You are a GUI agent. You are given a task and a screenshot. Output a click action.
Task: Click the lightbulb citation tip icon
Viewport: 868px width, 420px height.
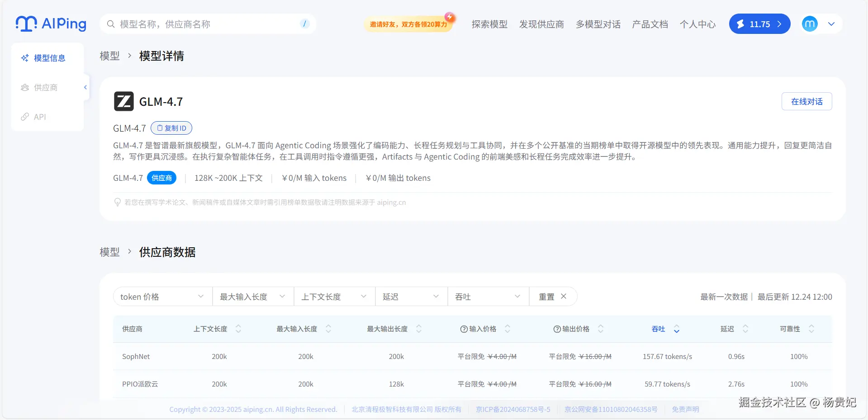pos(118,202)
